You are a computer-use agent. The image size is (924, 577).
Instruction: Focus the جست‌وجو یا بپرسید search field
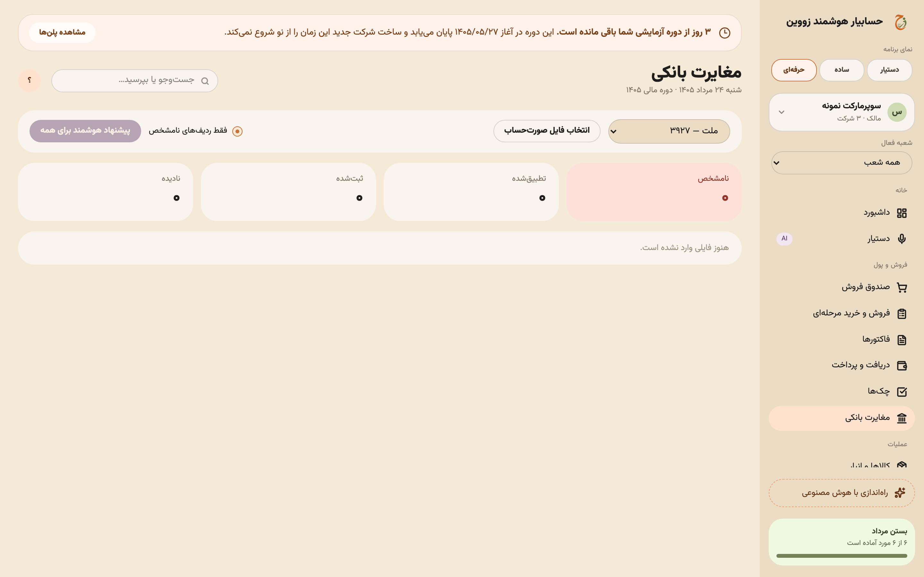pyautogui.click(x=134, y=80)
